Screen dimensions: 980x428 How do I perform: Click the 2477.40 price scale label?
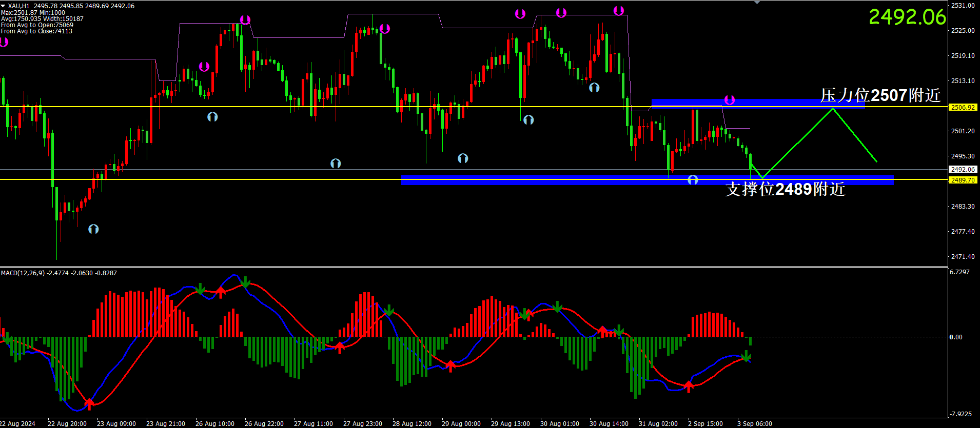coord(963,231)
